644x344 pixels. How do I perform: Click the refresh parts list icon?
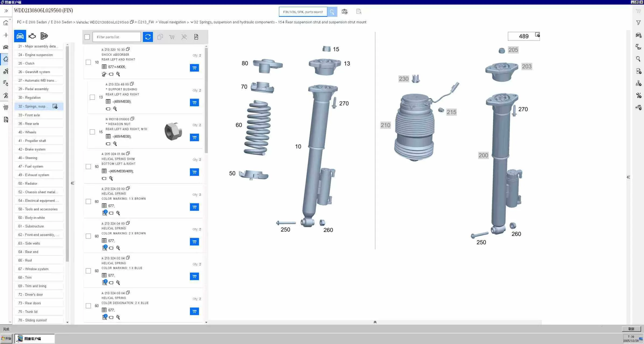tap(148, 37)
